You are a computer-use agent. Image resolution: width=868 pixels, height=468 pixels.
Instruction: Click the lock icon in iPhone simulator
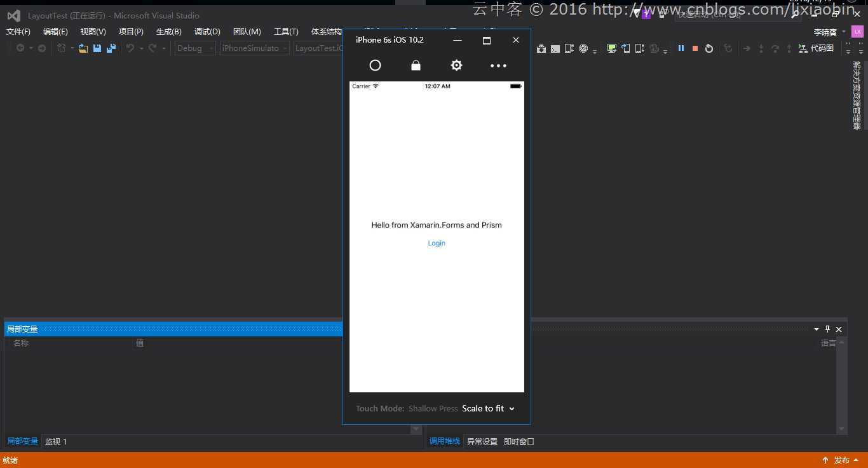(x=416, y=65)
